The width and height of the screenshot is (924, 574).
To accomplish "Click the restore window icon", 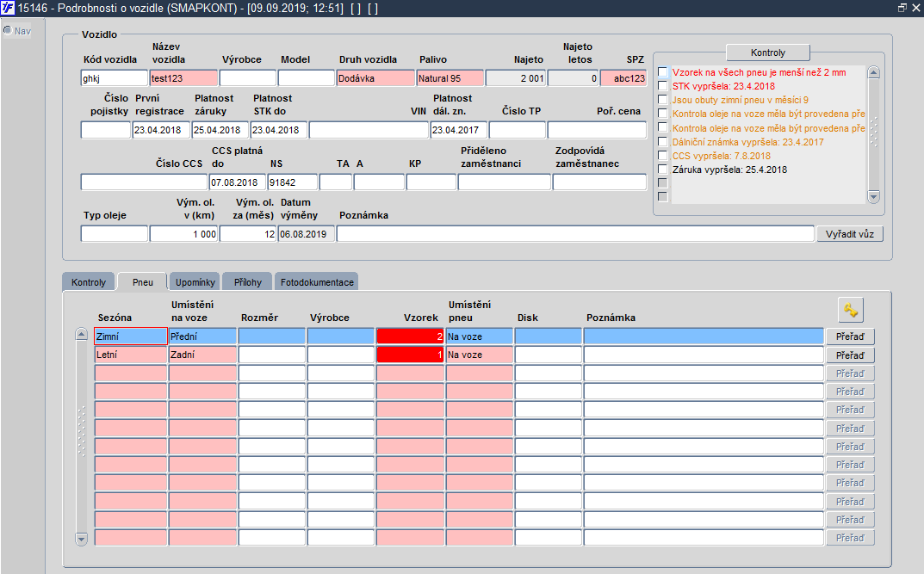I will pyautogui.click(x=902, y=8).
